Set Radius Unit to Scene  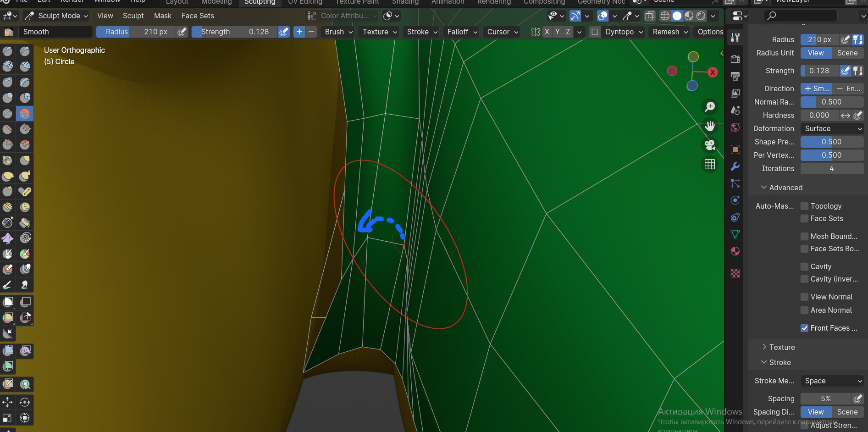pos(847,53)
